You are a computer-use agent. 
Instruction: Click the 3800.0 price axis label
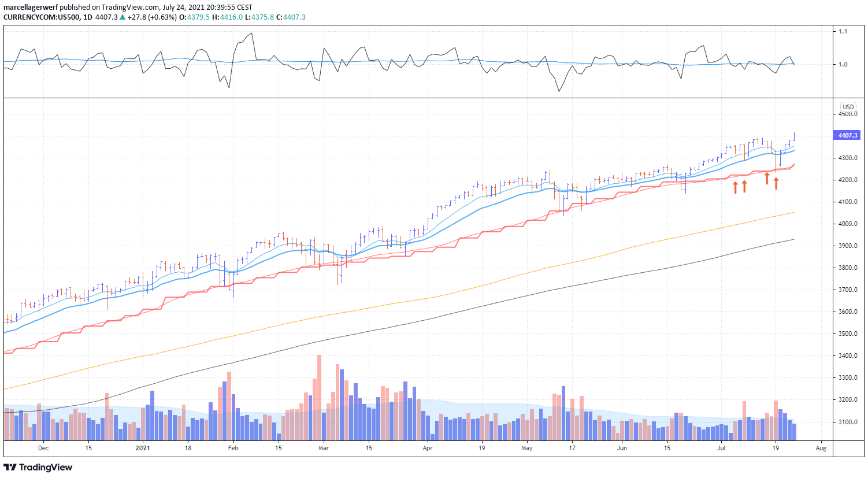point(848,268)
